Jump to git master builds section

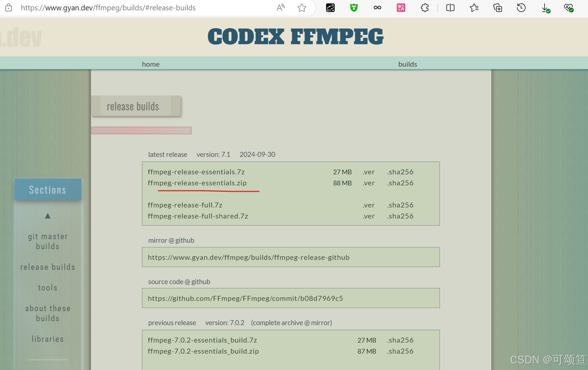[48, 241]
